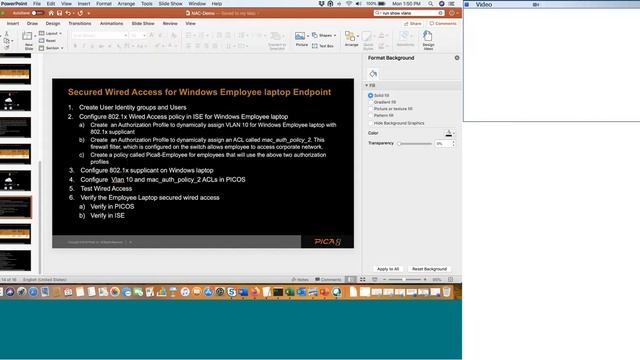Click the search field in title bar
Image resolution: width=640 pixels, height=360 pixels.
point(409,13)
